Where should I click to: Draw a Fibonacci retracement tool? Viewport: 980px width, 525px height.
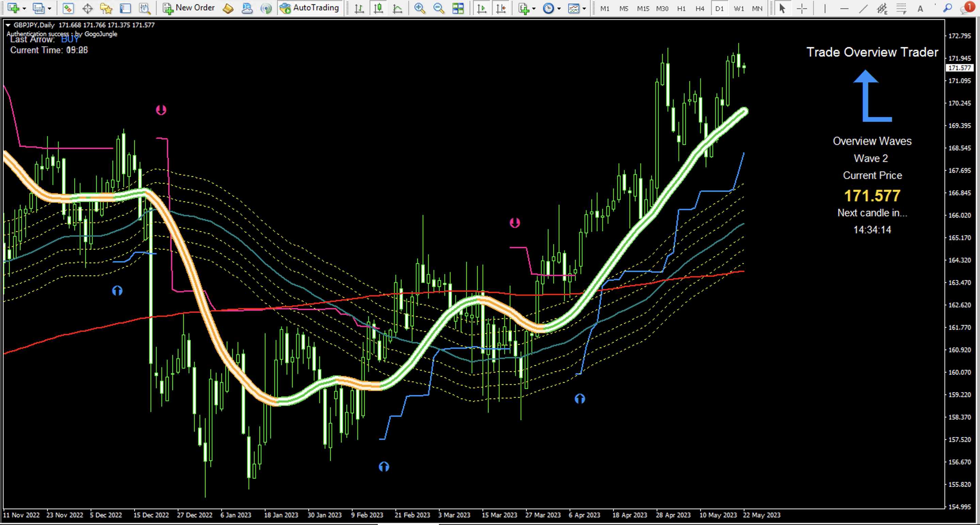901,8
